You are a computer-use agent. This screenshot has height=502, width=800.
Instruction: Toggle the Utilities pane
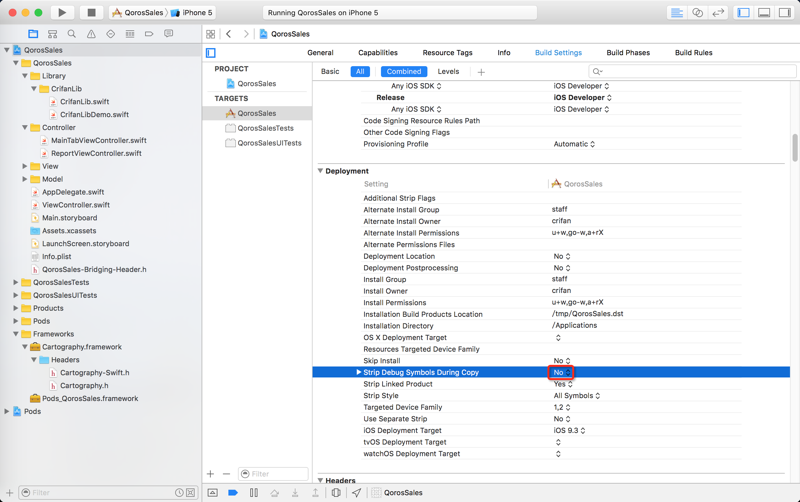784,13
